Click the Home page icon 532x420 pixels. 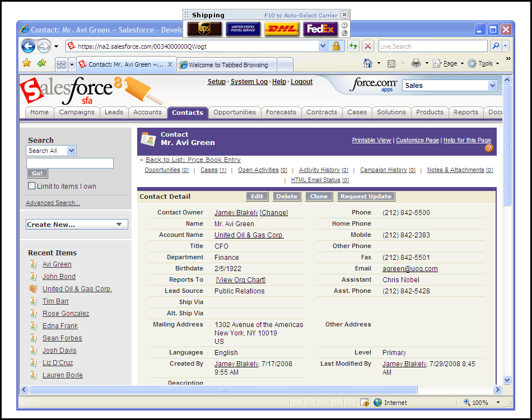tap(368, 63)
